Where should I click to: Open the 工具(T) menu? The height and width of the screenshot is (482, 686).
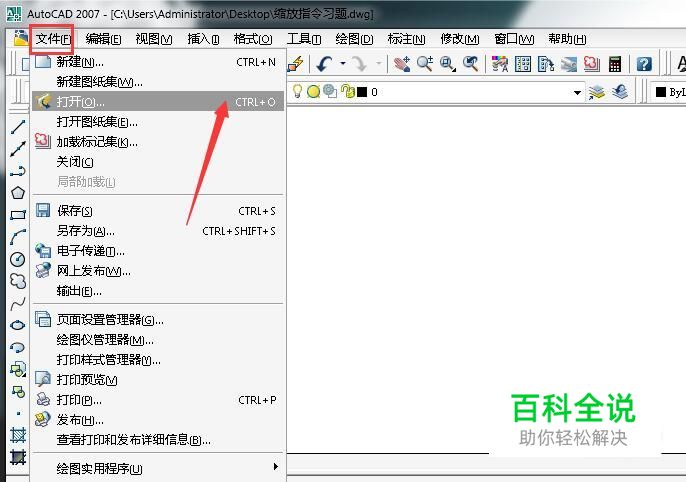304,39
